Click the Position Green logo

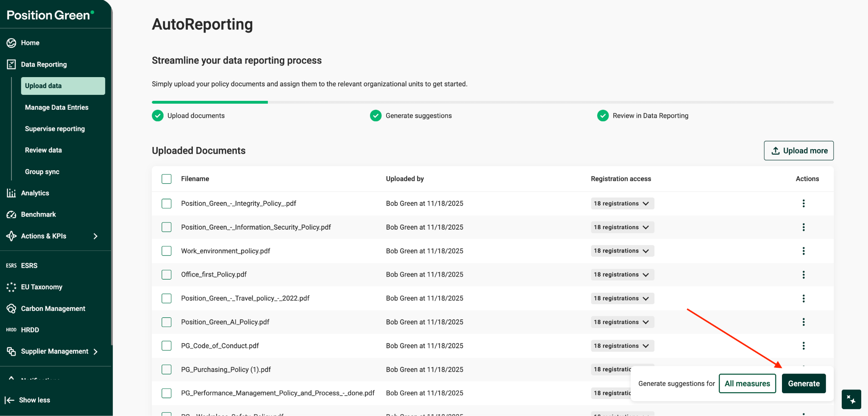[50, 15]
